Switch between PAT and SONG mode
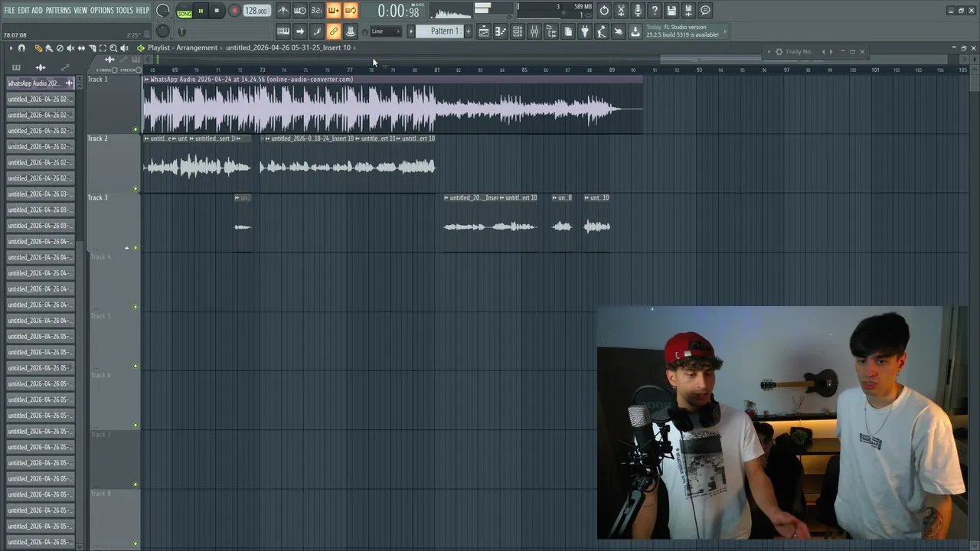This screenshot has height=551, width=980. pyautogui.click(x=185, y=11)
